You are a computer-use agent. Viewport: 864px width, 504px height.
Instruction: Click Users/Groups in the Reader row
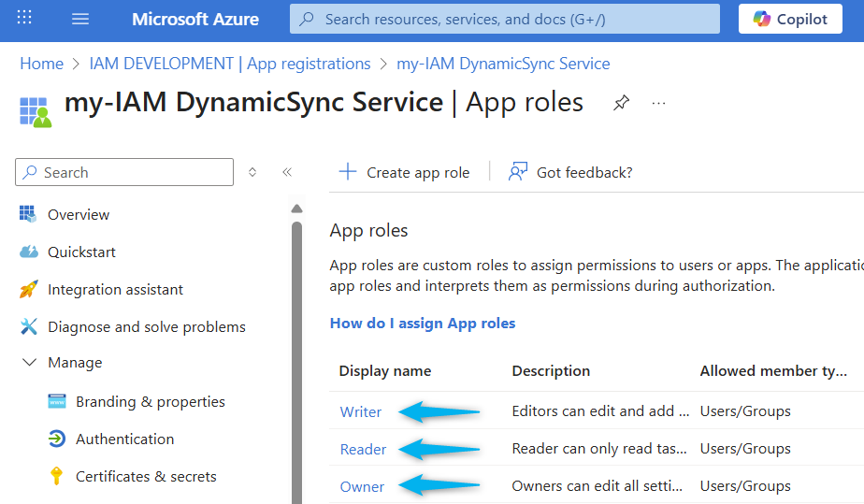pyautogui.click(x=745, y=449)
